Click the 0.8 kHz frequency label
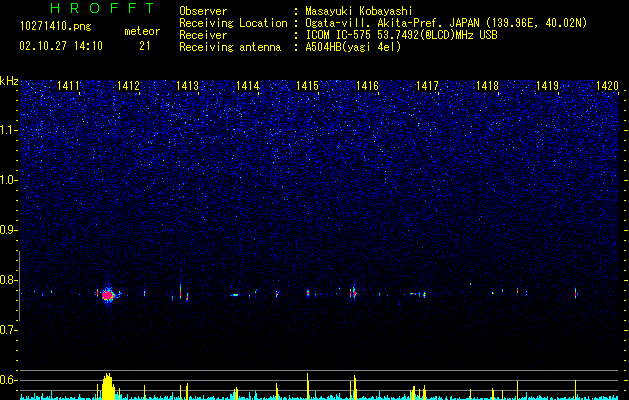This screenshot has width=629, height=400. tap(8, 280)
